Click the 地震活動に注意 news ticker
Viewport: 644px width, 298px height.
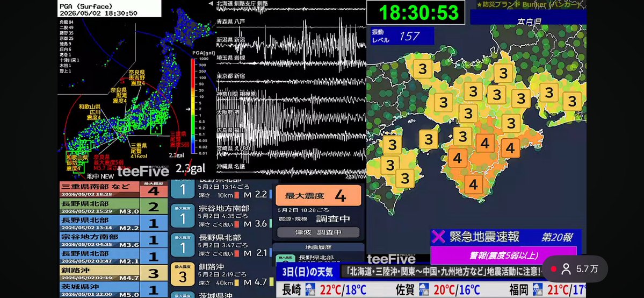coord(443,272)
